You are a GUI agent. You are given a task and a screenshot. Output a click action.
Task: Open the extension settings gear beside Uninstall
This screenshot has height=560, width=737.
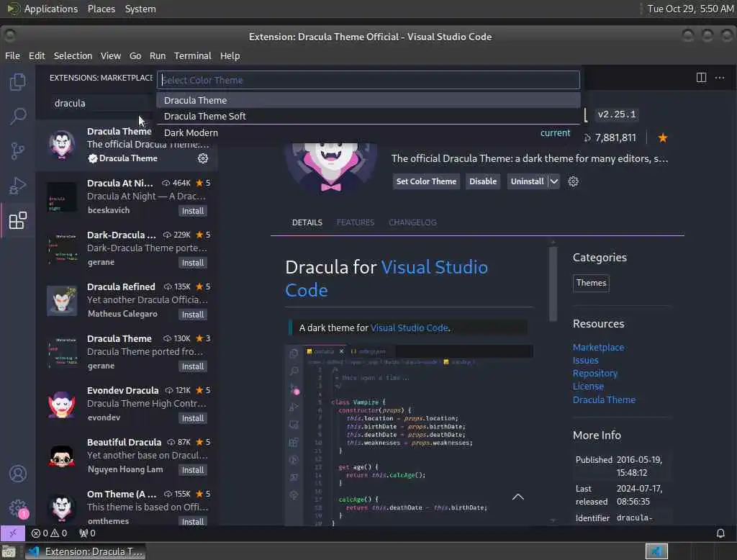click(x=573, y=181)
